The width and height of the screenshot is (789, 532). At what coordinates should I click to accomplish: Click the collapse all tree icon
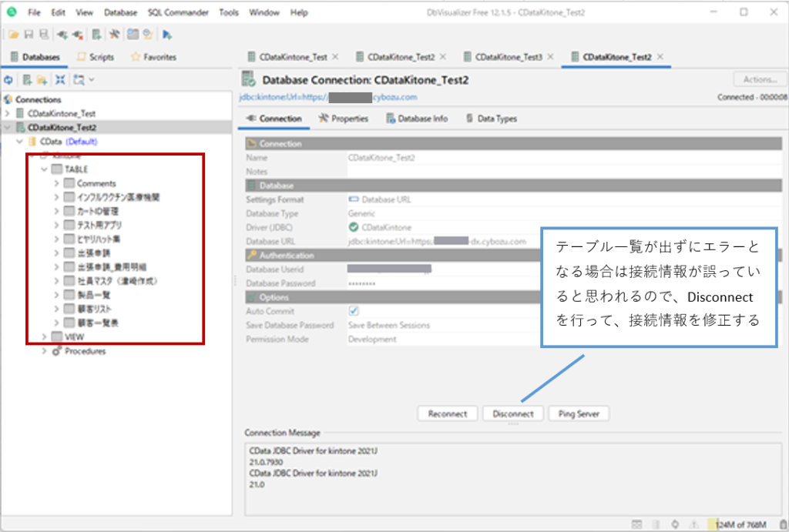[60, 79]
